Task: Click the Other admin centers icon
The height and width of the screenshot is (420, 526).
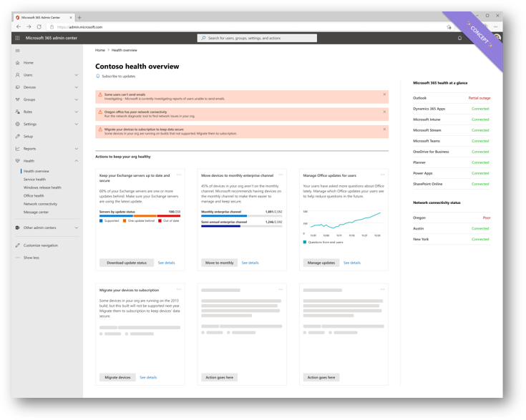Action: pos(17,228)
